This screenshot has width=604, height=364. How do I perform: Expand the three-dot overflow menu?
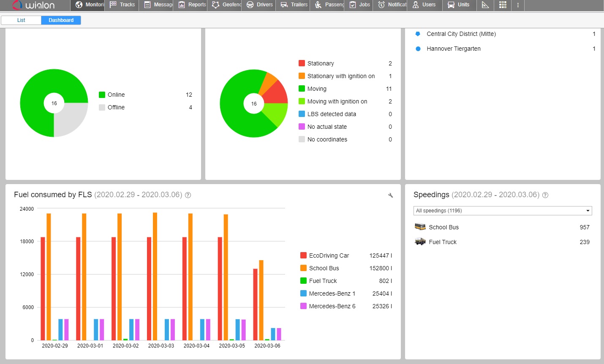tap(518, 5)
